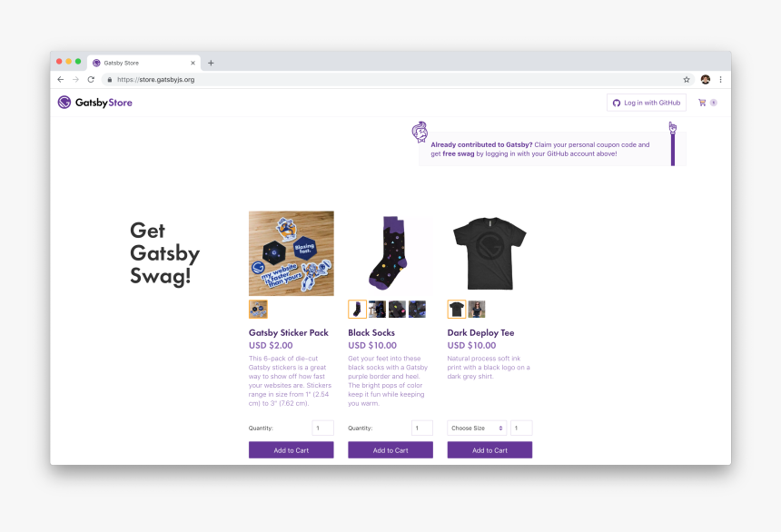Add Black Socks to cart
The height and width of the screenshot is (532, 781).
(x=390, y=449)
